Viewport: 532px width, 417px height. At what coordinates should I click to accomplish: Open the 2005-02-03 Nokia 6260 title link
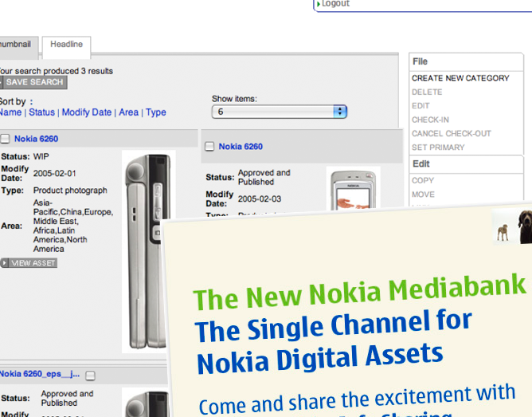(x=241, y=147)
